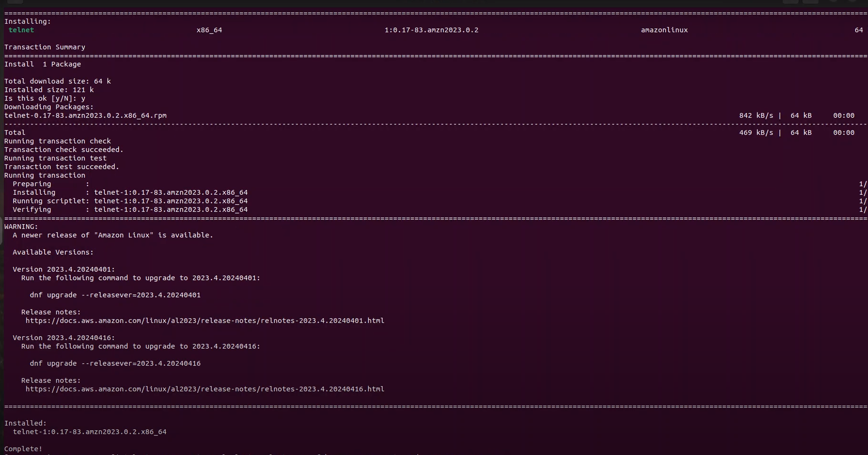Viewport: 868px width, 455px height.
Task: Click the x86_64 architecture value in package row
Action: (x=209, y=30)
